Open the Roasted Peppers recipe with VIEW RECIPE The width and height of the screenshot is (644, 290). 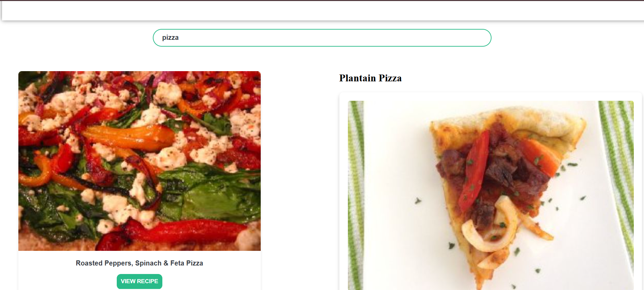pos(140,281)
